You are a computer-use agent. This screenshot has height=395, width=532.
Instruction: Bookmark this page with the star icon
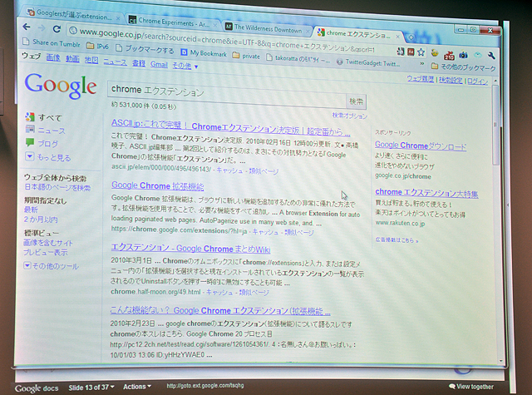coord(421,52)
